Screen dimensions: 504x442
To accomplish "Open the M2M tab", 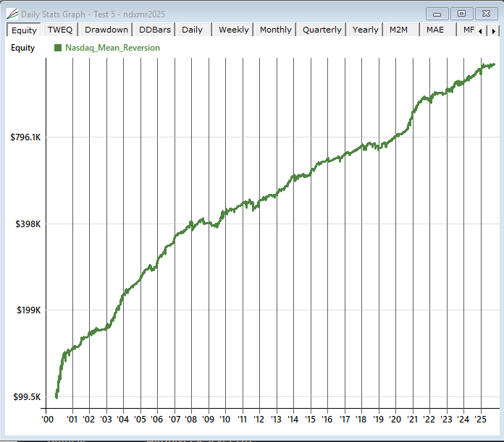I will pyautogui.click(x=398, y=30).
